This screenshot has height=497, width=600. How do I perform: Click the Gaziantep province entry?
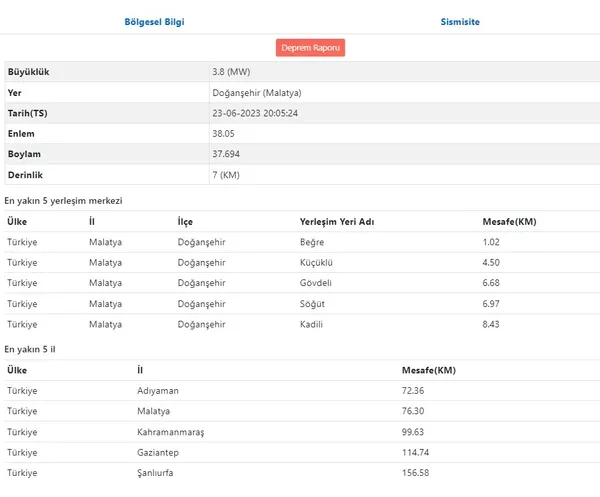click(x=158, y=453)
